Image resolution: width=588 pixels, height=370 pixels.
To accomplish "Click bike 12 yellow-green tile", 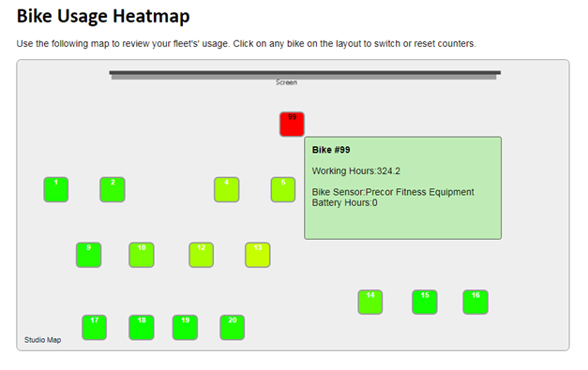I will click(x=202, y=255).
